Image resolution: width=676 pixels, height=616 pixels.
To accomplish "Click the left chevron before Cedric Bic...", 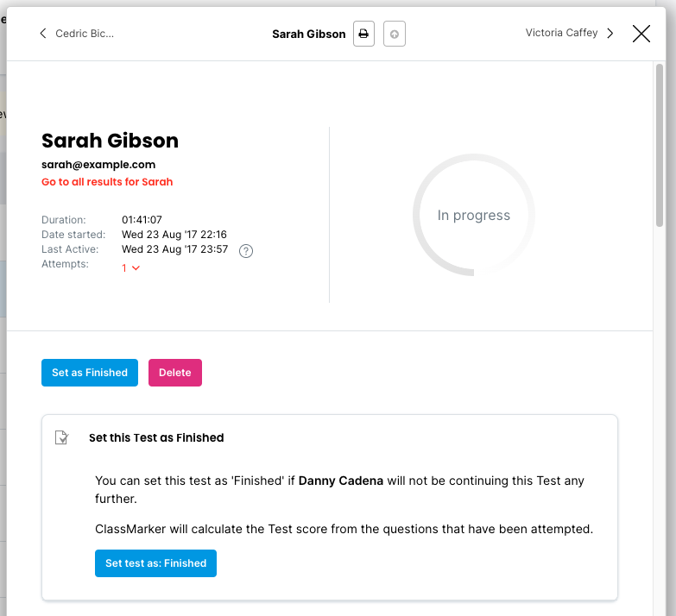I will [x=42, y=34].
